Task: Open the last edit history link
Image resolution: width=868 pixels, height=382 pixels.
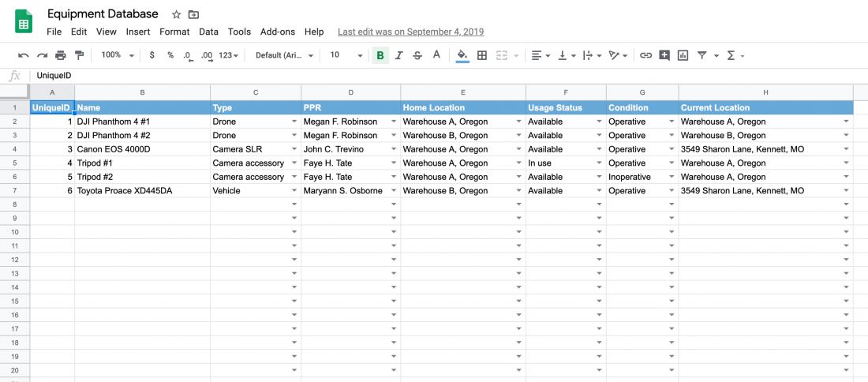Action: (411, 32)
